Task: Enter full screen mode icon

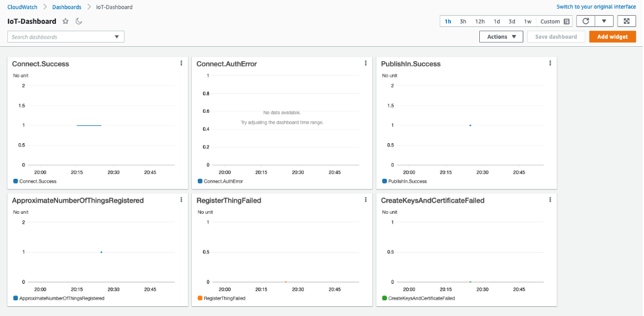Action: click(x=627, y=21)
